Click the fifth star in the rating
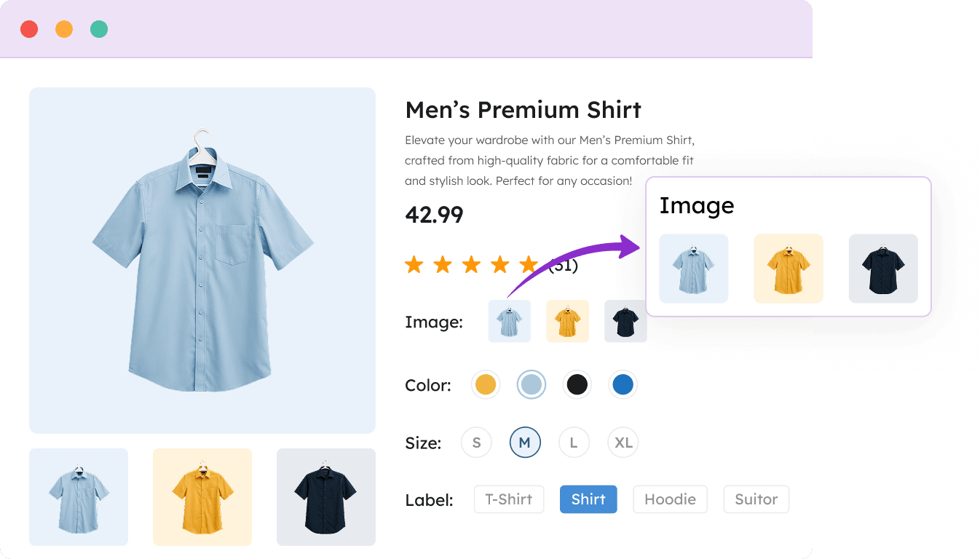980x559 pixels. [529, 265]
